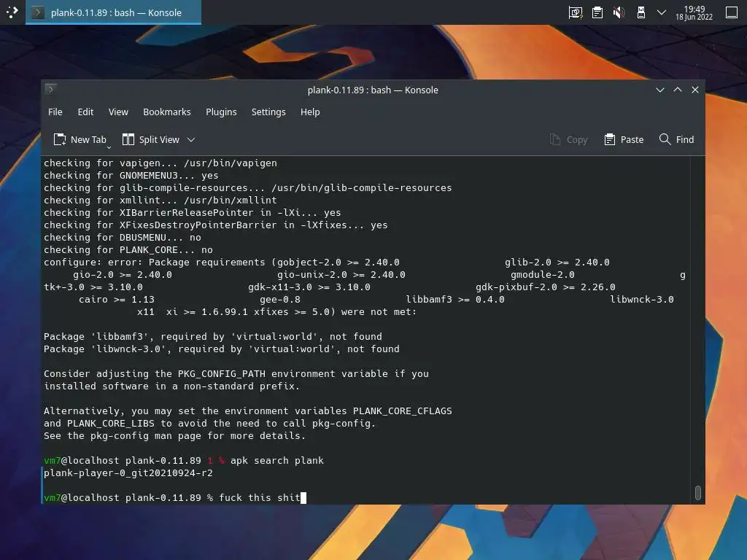
Task: Click the 'apk search plank' command text
Action: coord(276,461)
